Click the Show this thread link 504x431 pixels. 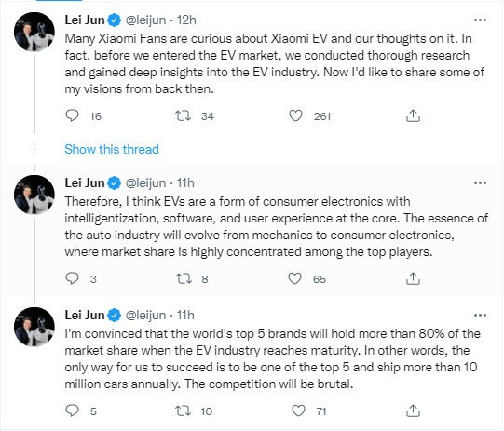pyautogui.click(x=112, y=149)
